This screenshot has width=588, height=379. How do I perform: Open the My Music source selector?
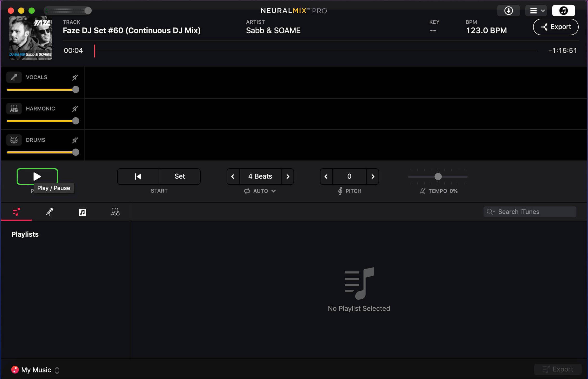tap(36, 370)
